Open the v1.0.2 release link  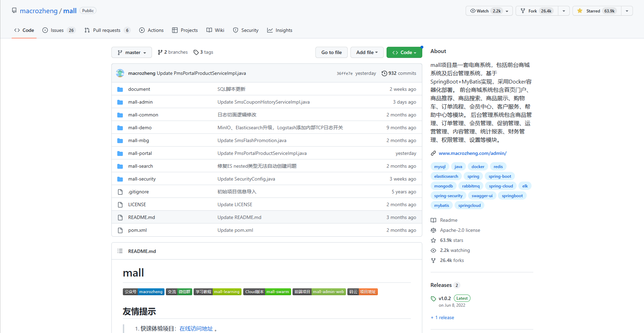pos(444,298)
